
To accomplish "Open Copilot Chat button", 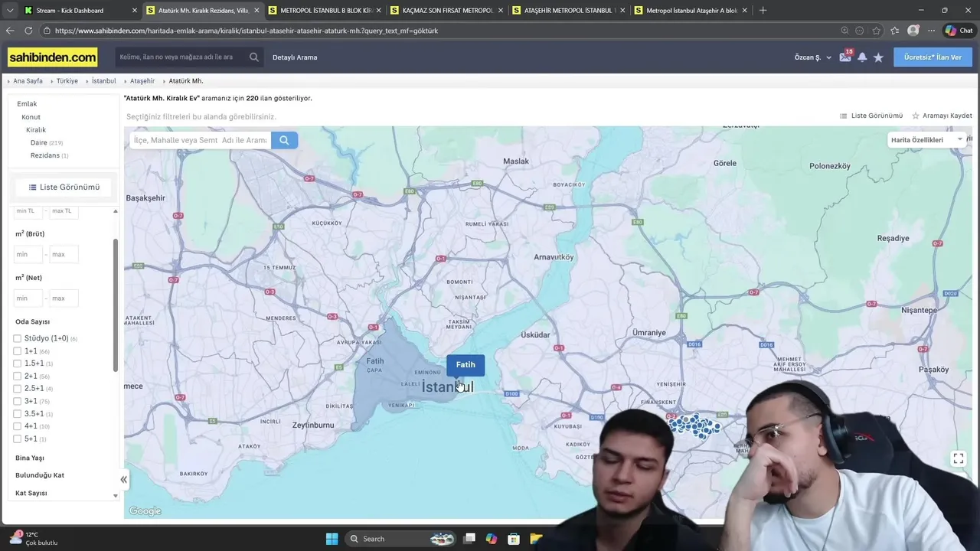I will click(959, 31).
